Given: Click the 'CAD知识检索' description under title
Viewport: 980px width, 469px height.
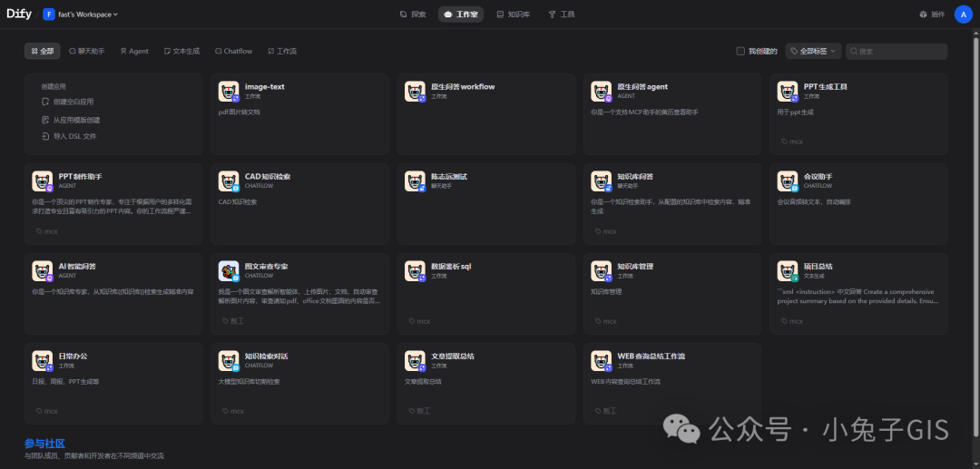Looking at the screenshot, I should click(x=238, y=202).
